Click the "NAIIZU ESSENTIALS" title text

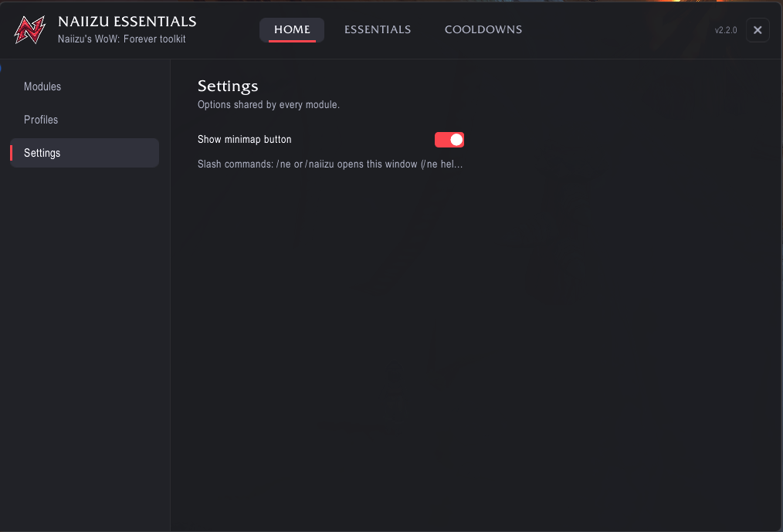127,22
